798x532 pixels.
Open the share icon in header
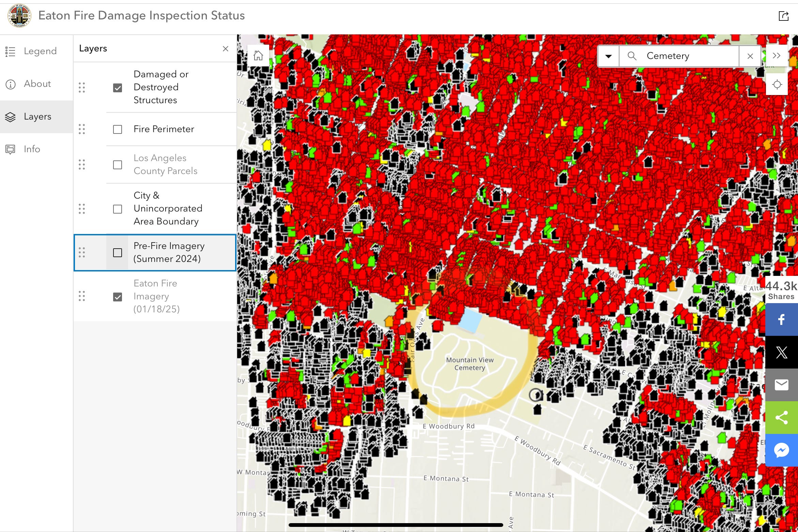click(783, 16)
